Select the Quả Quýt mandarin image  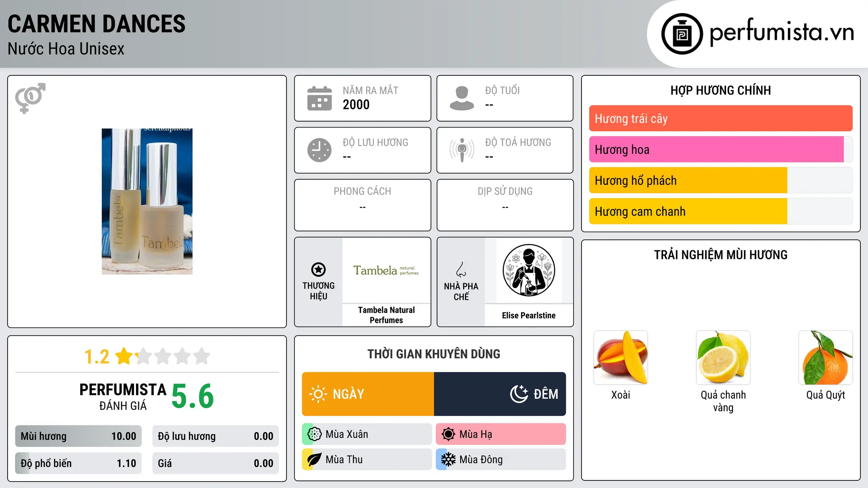(x=826, y=358)
